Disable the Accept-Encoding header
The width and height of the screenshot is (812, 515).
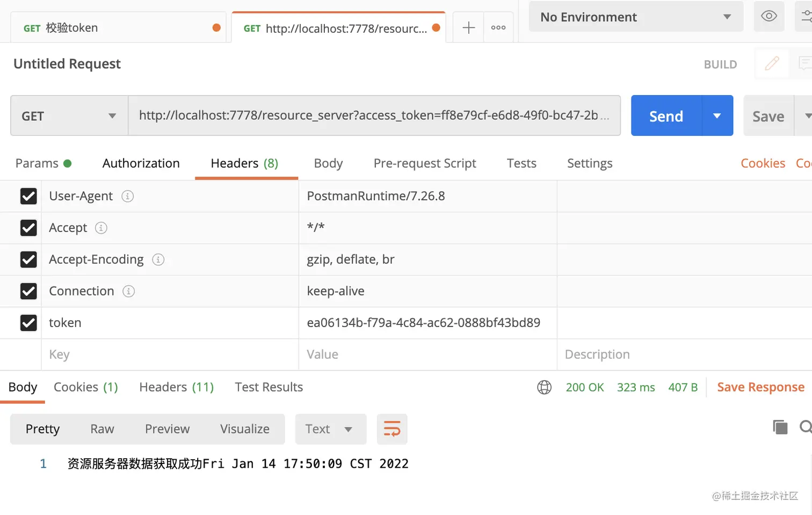point(28,259)
